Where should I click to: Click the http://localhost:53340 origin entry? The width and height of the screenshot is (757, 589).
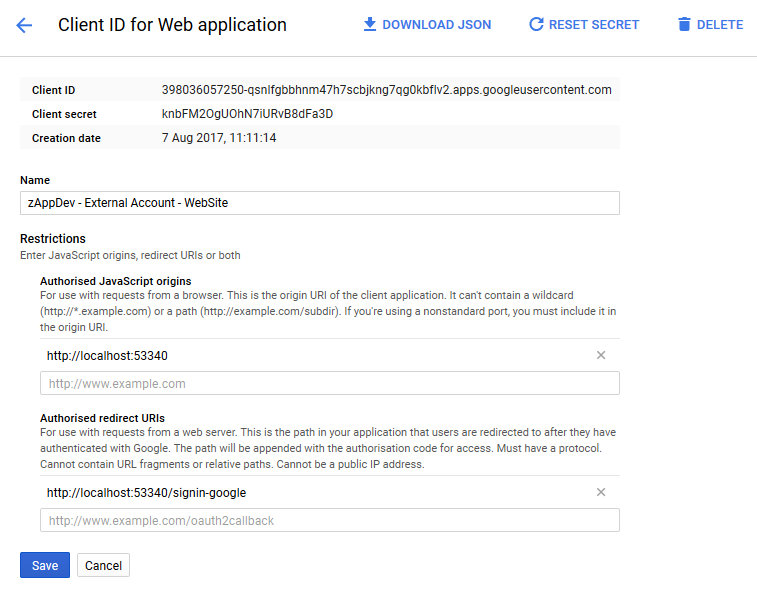[x=107, y=356]
